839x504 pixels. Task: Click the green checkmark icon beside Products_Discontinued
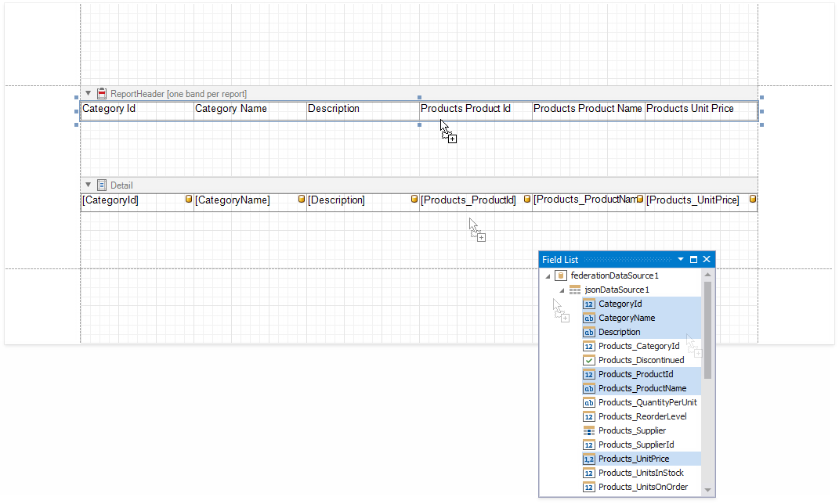[x=588, y=360]
